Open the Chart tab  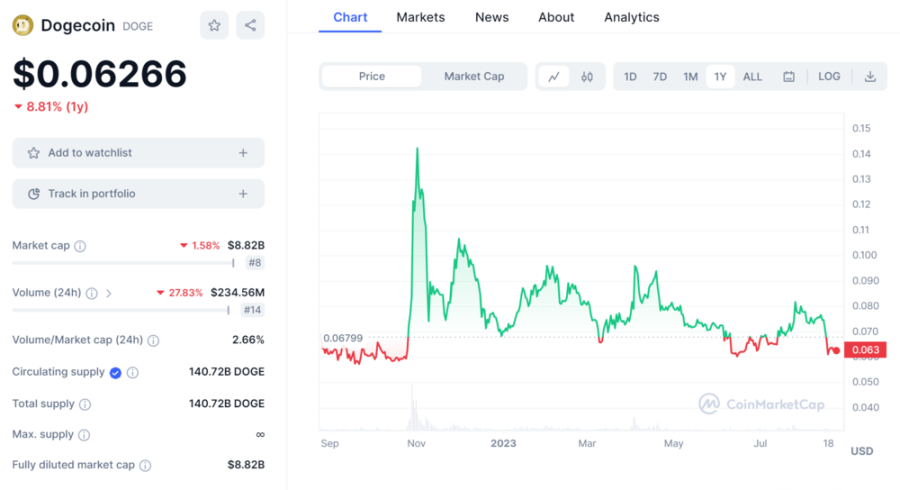[350, 17]
